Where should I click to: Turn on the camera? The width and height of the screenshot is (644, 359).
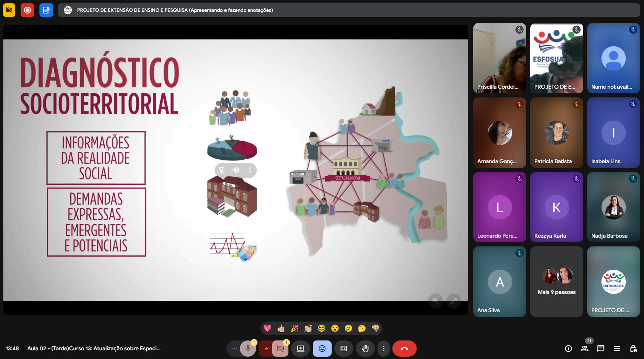tap(280, 349)
